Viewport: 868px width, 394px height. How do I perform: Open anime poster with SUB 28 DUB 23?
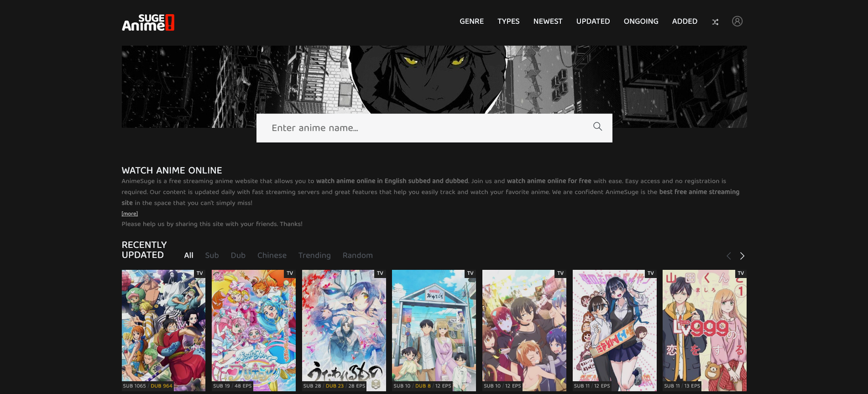coord(344,331)
